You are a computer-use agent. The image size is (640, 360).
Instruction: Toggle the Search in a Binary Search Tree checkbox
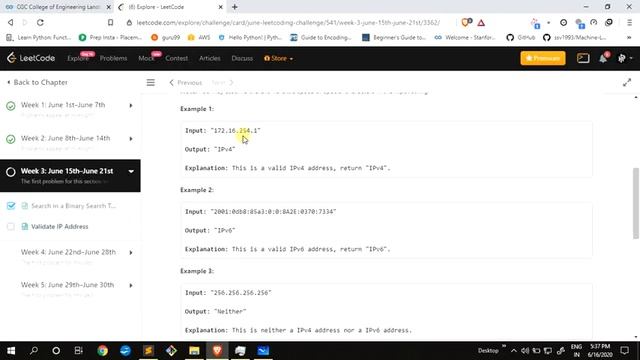pyautogui.click(x=11, y=206)
